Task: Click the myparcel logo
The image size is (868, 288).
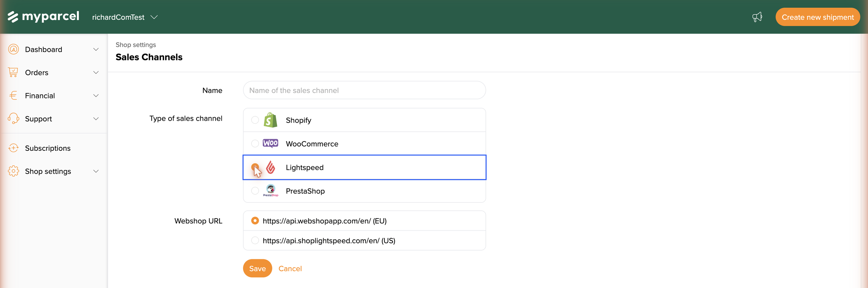Action: (x=44, y=16)
